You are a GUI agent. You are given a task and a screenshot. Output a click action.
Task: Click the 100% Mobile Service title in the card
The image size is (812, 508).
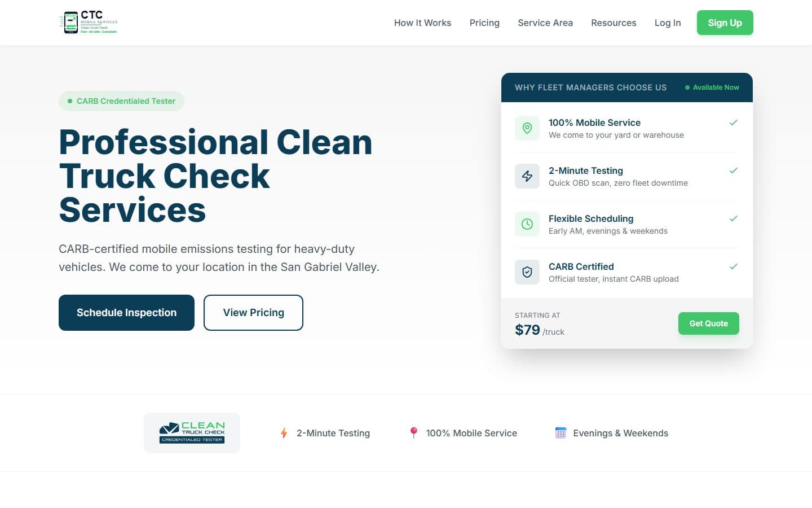tap(594, 122)
